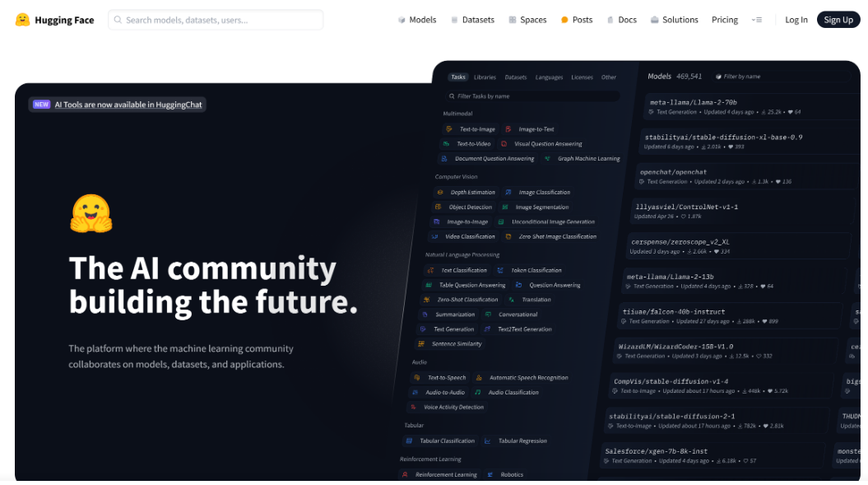Image resolution: width=868 pixels, height=485 pixels.
Task: Click the Sign Up button
Action: pos(838,20)
